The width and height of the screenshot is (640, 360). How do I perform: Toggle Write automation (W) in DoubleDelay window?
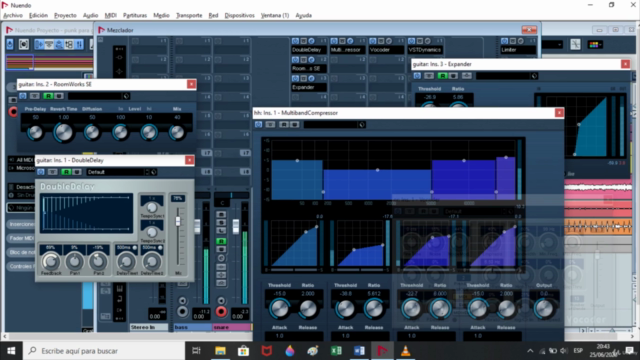pos(77,172)
